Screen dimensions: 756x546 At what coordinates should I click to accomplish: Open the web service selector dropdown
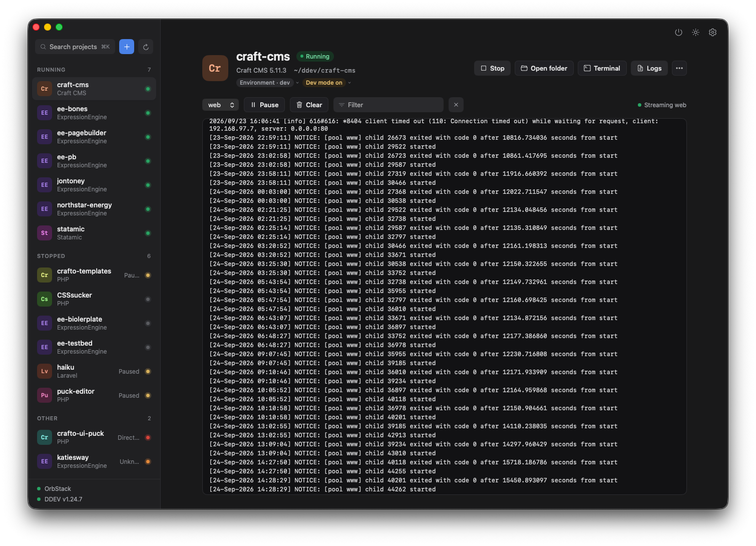point(221,105)
